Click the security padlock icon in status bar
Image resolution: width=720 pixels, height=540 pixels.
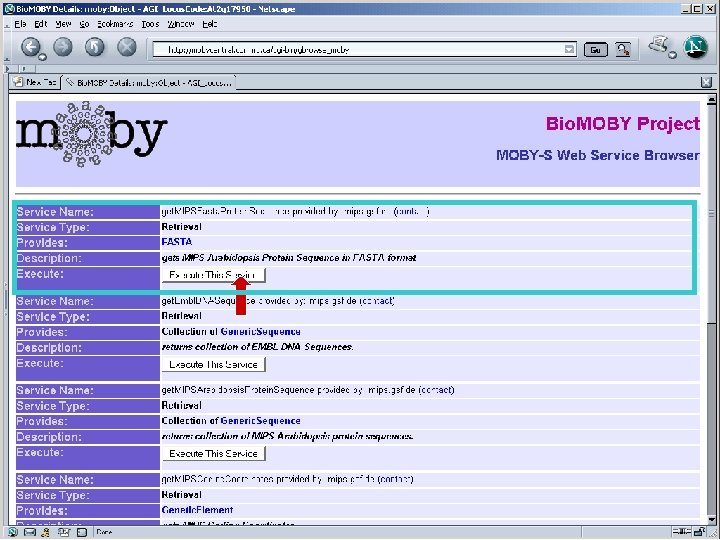[x=699, y=533]
